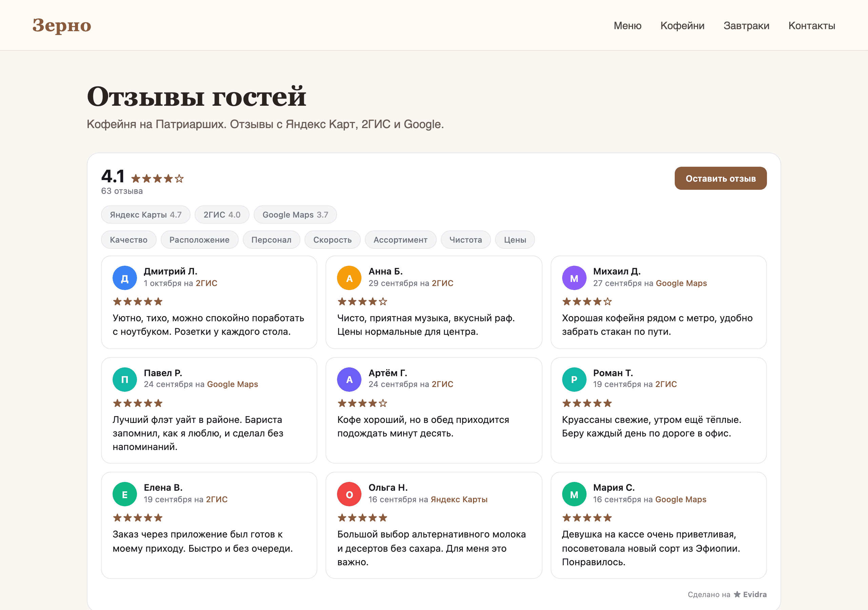Click the 4.1 overall rating number
This screenshot has width=868, height=610.
click(113, 176)
